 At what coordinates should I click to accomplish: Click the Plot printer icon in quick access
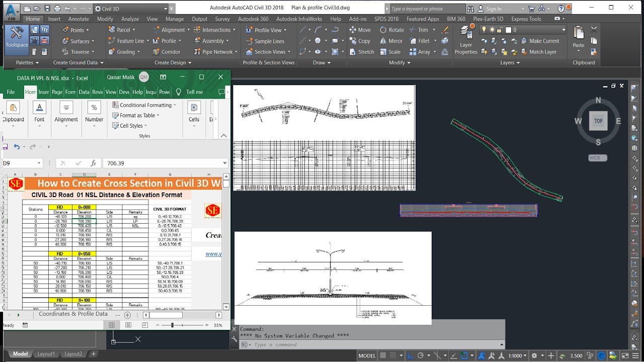[x=57, y=9]
